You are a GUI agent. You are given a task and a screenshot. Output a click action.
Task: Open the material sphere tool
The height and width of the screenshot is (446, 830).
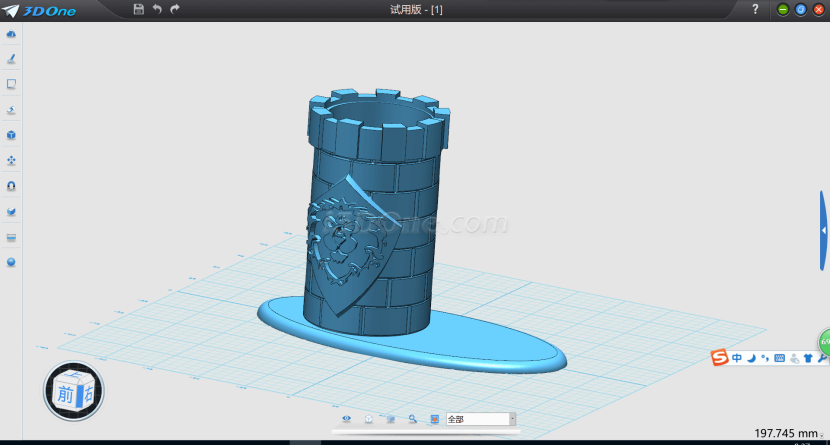tap(11, 262)
